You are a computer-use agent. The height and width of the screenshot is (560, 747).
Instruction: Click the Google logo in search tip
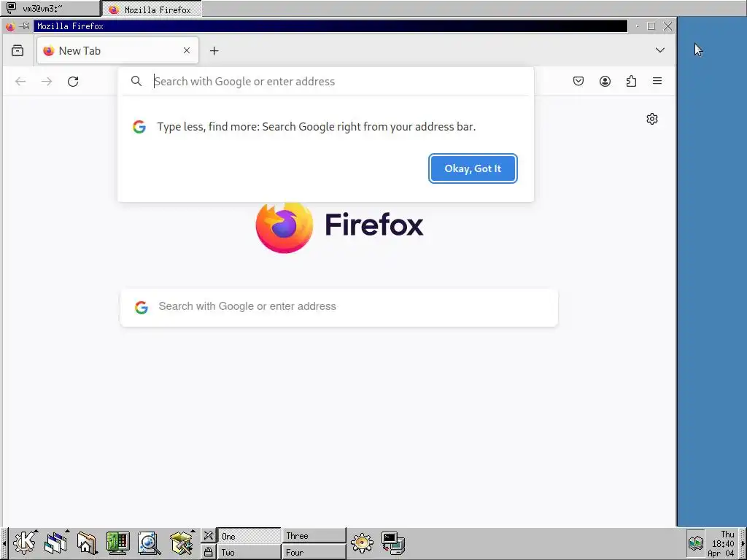[x=139, y=127]
